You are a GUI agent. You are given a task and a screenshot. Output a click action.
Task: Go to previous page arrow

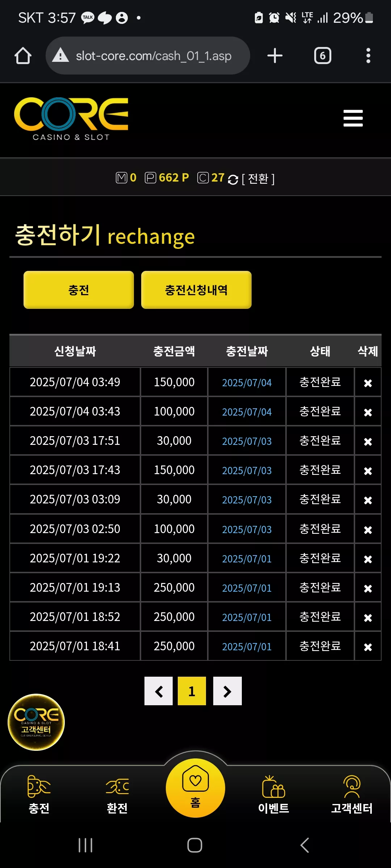click(x=159, y=691)
